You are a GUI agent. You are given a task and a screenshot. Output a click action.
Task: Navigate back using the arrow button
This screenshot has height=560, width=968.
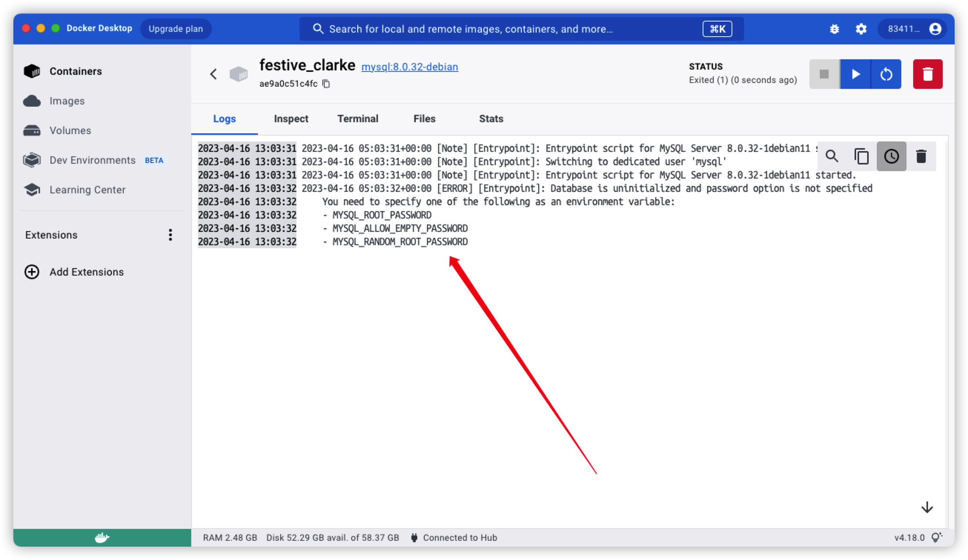coord(213,73)
